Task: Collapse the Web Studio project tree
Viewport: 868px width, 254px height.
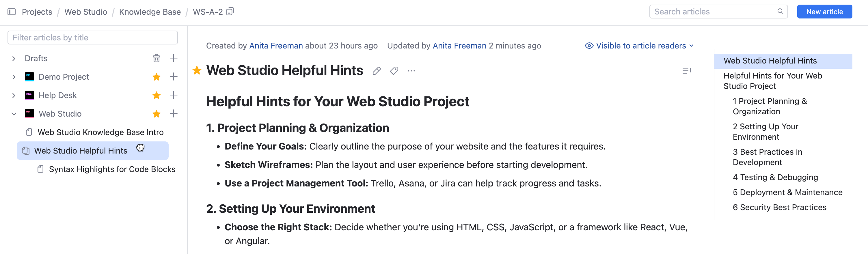Action: 14,114
